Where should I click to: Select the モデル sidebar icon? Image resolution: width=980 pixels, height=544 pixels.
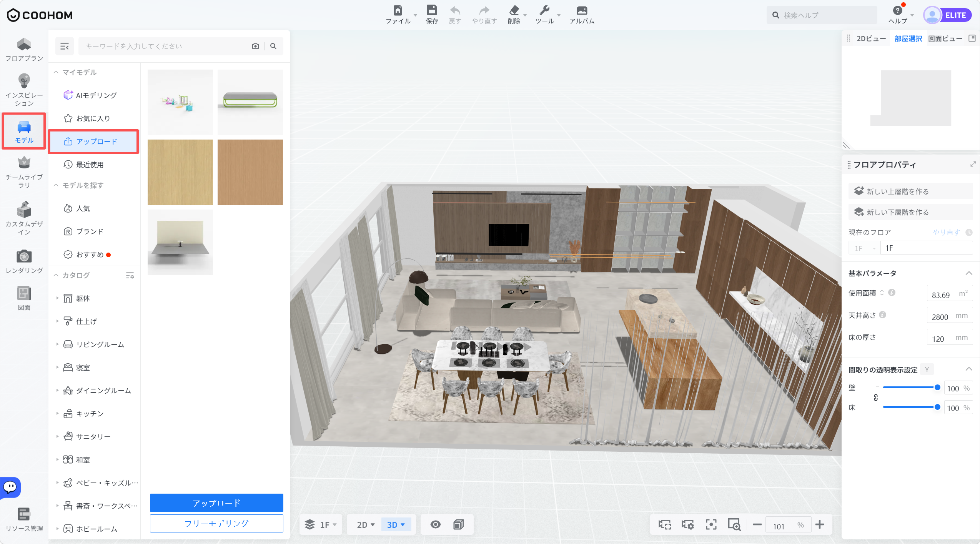24,131
